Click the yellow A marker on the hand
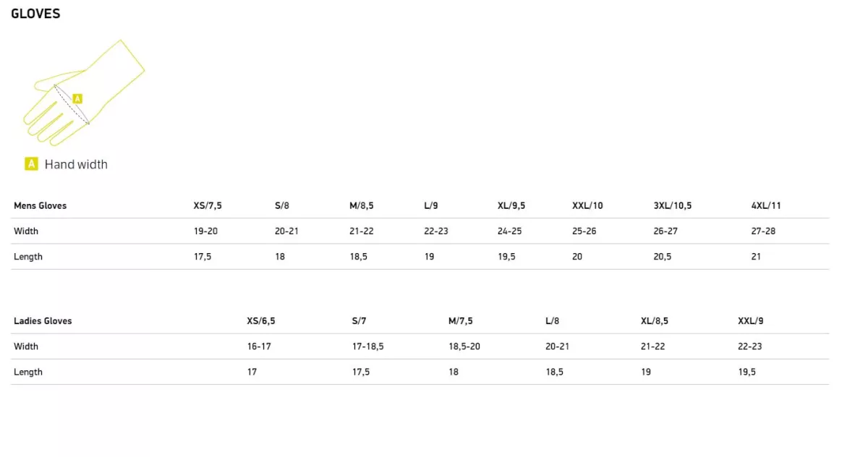The width and height of the screenshot is (868, 457). point(77,99)
